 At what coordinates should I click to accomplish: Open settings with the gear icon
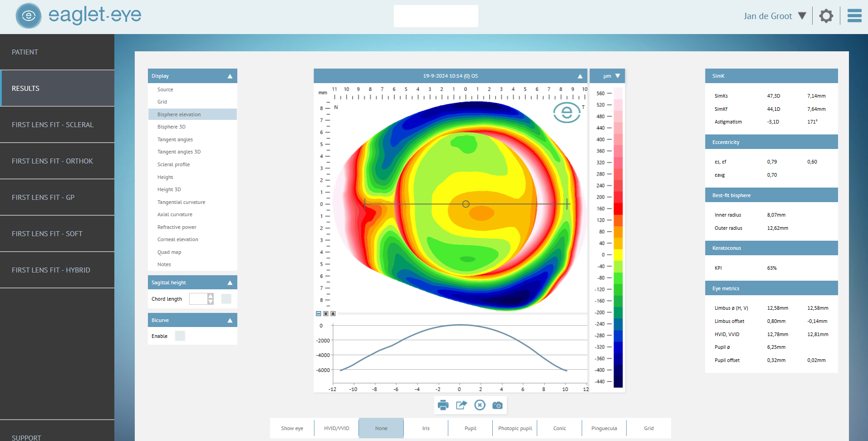826,16
